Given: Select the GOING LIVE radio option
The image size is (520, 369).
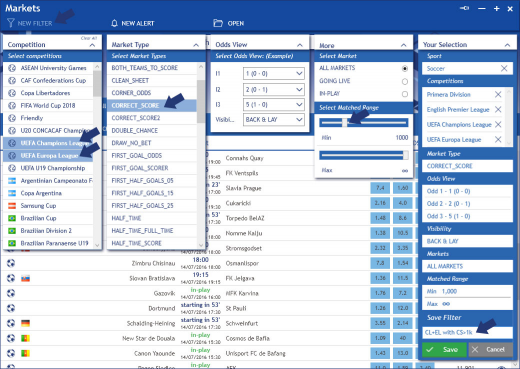Looking at the screenshot, I should (x=405, y=81).
